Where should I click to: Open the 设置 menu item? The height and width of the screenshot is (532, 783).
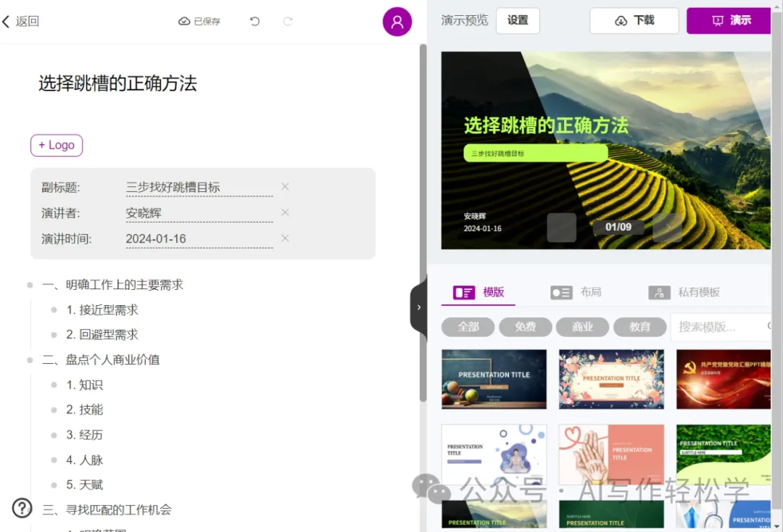pos(518,20)
